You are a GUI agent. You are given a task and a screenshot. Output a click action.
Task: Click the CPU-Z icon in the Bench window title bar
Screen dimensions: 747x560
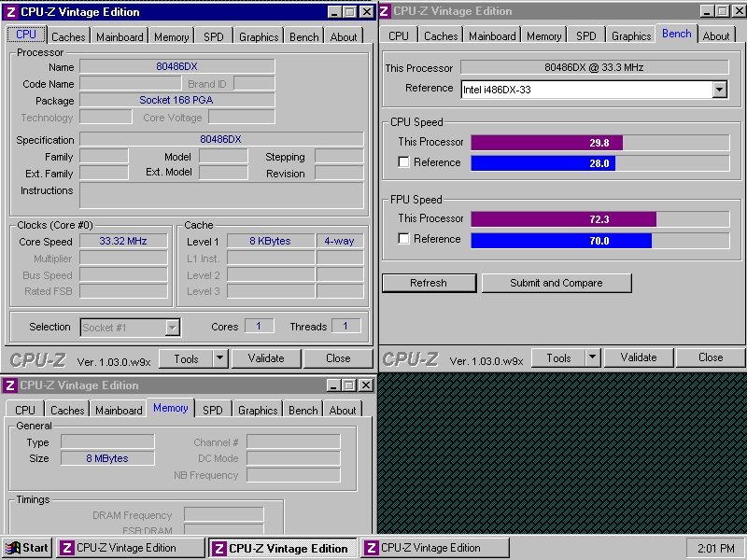point(385,11)
